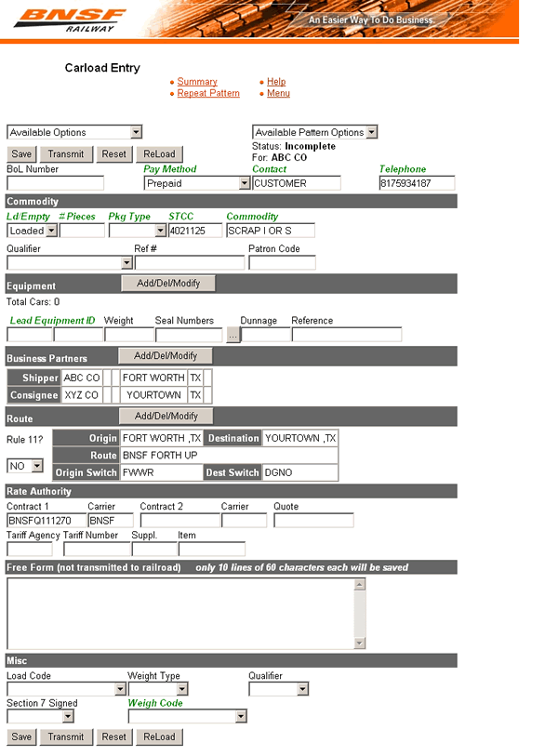The height and width of the screenshot is (756, 545).
Task: Open the Pkg Type dropdown
Action: 138,231
